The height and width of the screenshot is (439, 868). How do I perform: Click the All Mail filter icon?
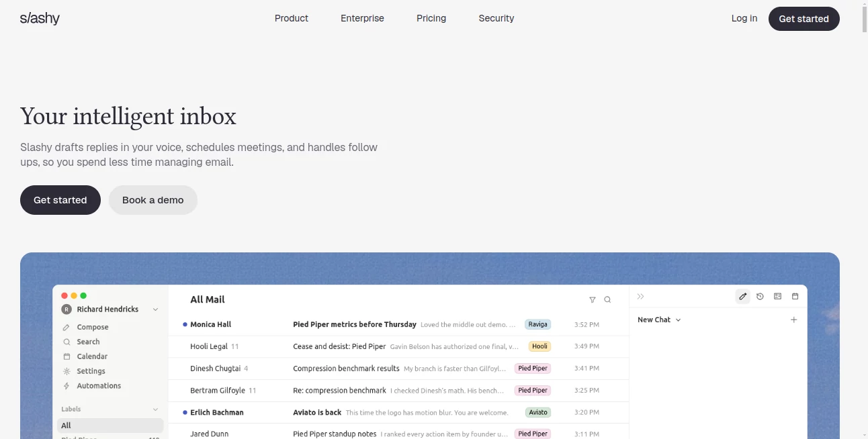(593, 300)
